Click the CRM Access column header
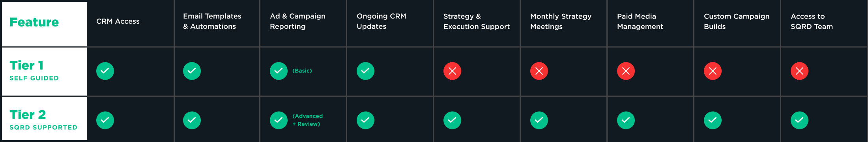The image size is (868, 142). (x=118, y=21)
